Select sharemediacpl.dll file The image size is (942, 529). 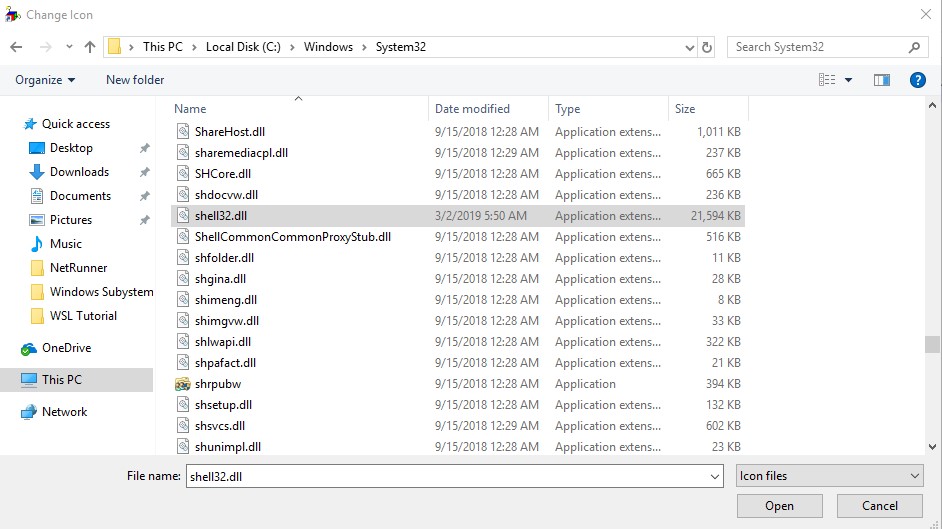click(241, 153)
